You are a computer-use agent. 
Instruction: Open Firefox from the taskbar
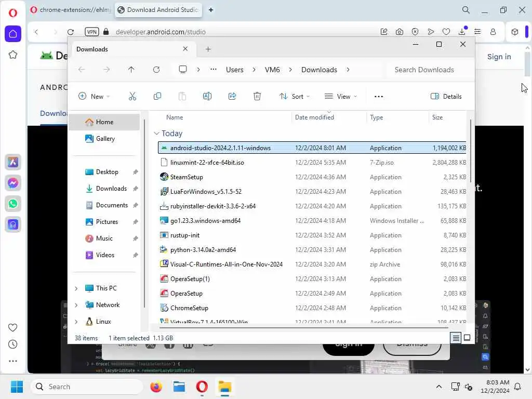point(156,387)
